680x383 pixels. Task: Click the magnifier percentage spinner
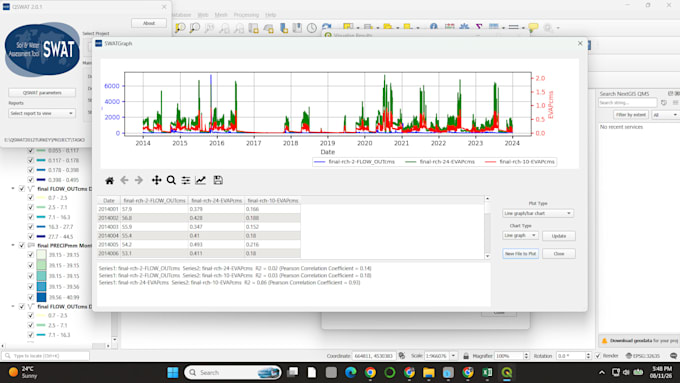[x=526, y=356]
